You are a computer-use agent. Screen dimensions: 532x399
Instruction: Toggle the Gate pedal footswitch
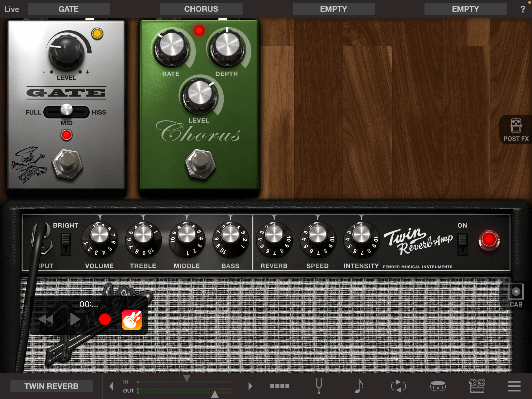67,164
